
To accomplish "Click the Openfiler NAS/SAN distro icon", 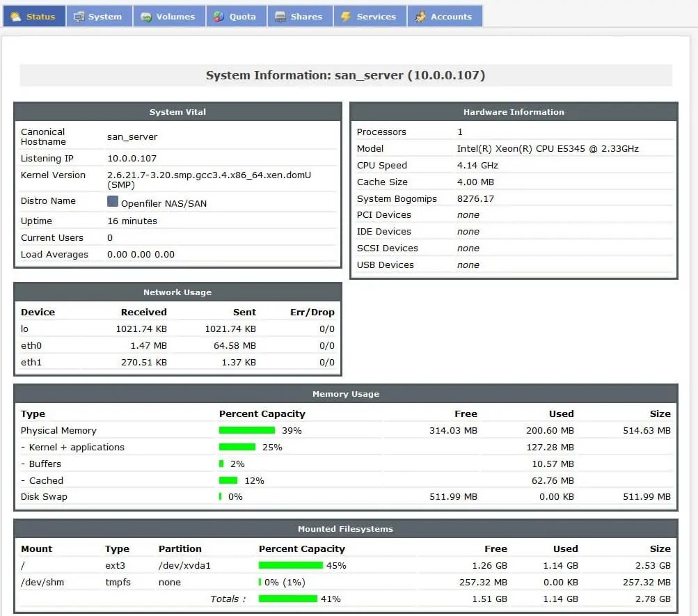I will (112, 201).
